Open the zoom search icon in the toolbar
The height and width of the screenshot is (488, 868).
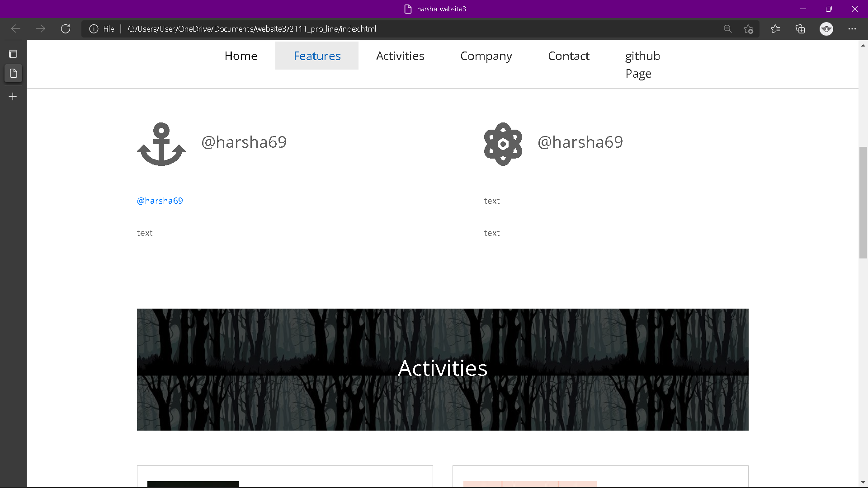pyautogui.click(x=728, y=28)
